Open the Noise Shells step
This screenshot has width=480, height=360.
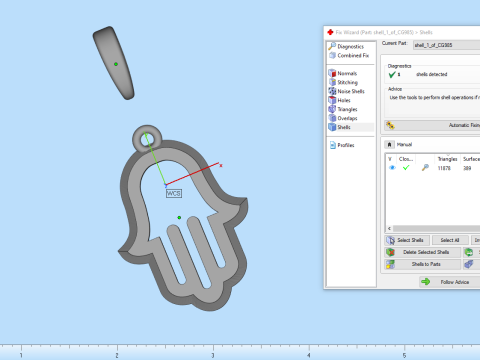[x=346, y=91]
